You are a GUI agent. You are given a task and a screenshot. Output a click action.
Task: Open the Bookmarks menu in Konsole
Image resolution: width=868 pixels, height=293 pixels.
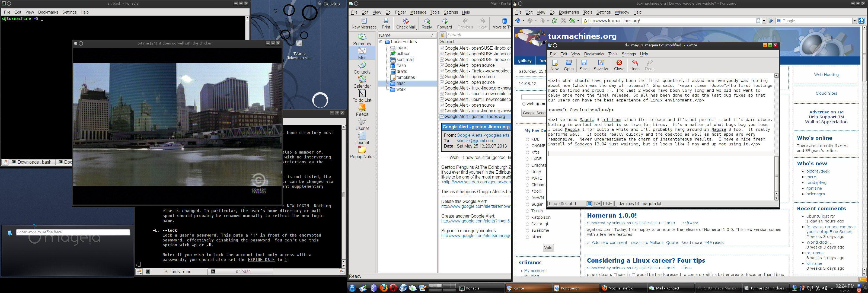[x=48, y=12]
